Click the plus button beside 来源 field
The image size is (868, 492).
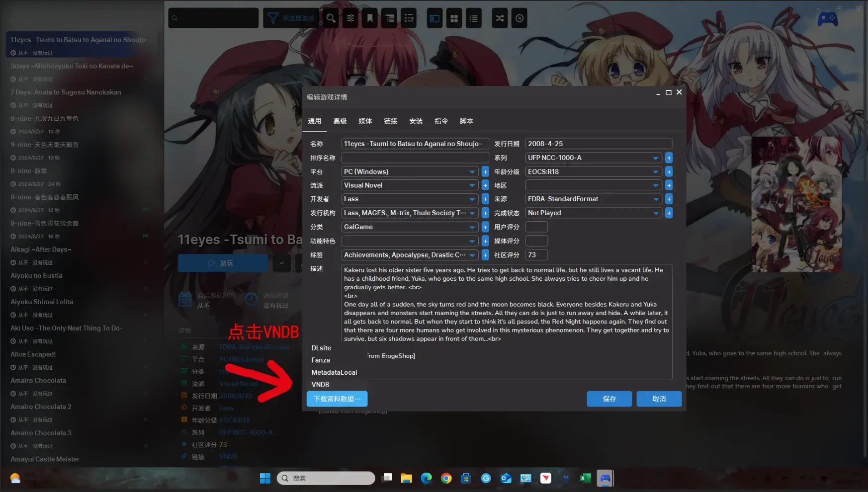click(x=669, y=199)
